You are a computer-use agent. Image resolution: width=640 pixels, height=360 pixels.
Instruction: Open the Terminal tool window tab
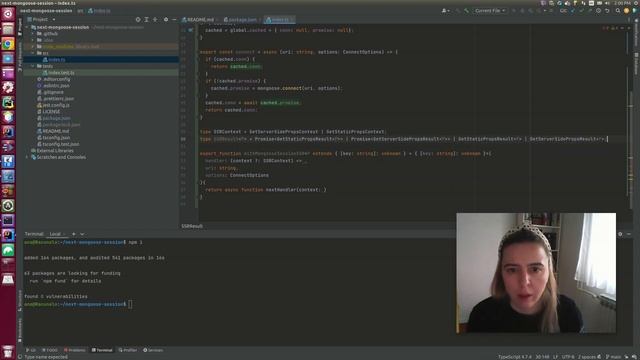[x=102, y=350]
